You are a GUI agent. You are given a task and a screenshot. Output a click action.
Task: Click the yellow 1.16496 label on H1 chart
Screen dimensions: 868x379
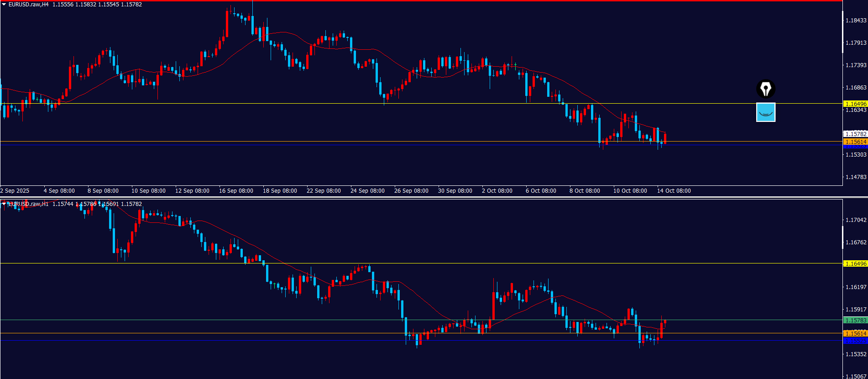pyautogui.click(x=855, y=264)
